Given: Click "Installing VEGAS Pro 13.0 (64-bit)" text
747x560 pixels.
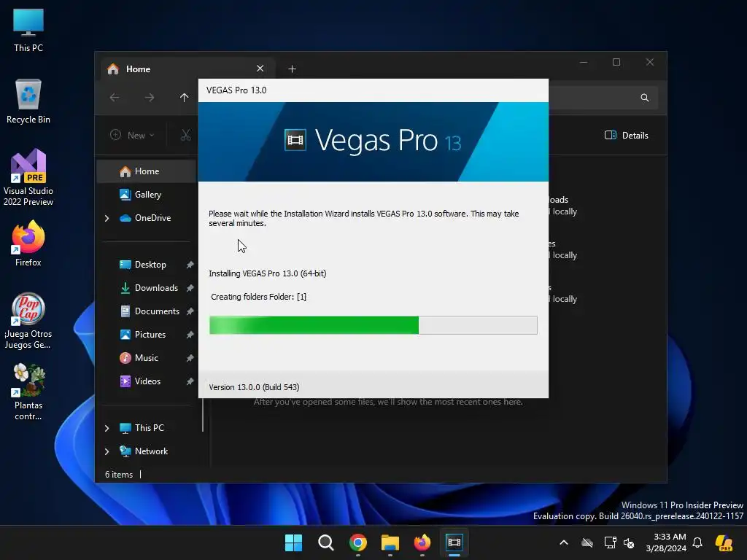Looking at the screenshot, I should (x=267, y=273).
